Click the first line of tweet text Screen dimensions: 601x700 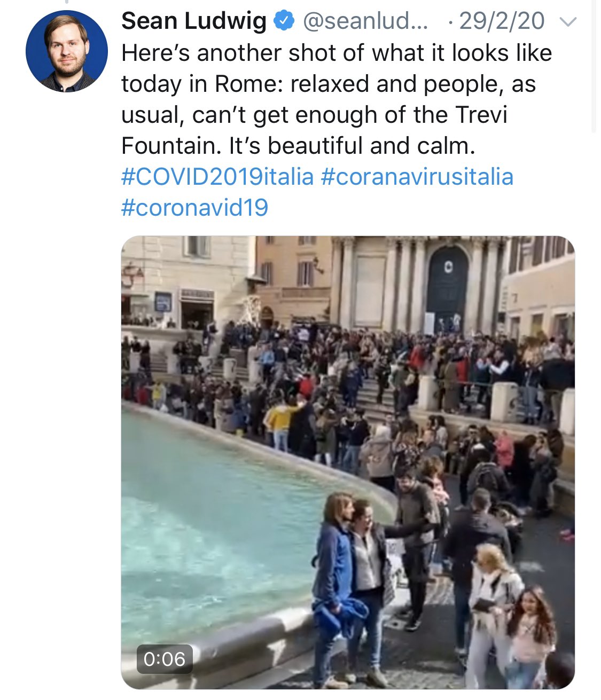pos(337,53)
